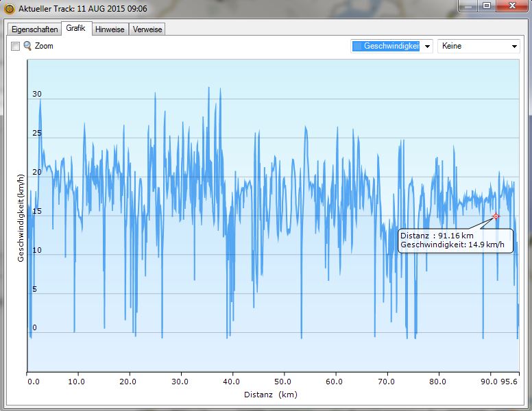Click the Garmin app icon in title bar
The width and height of the screenshot is (532, 411).
point(9,10)
